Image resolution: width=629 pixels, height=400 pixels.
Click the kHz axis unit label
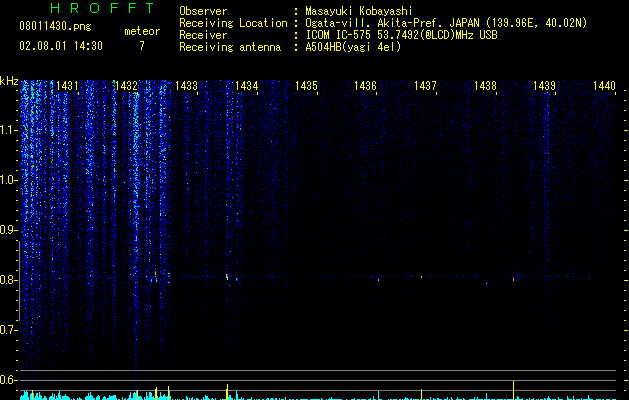point(9,81)
